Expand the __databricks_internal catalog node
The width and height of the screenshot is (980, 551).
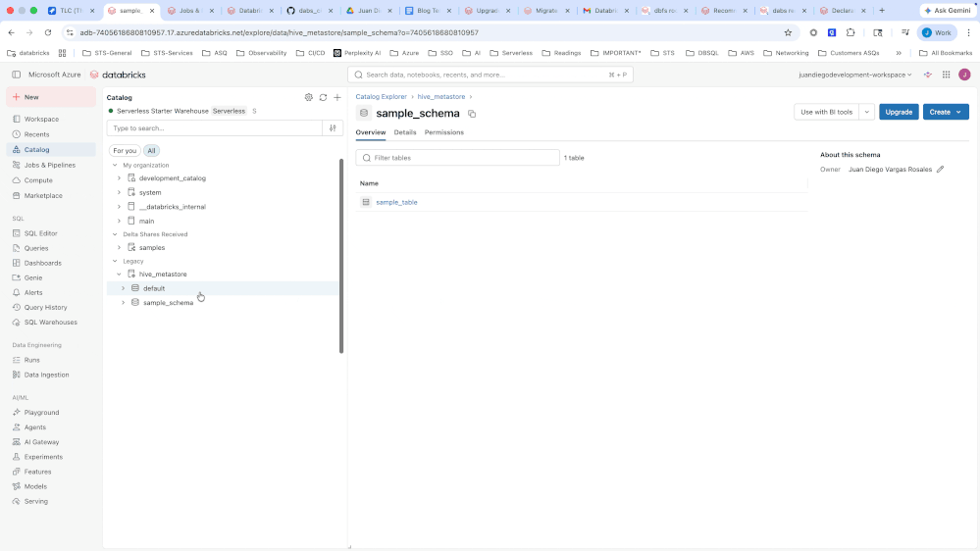click(119, 206)
